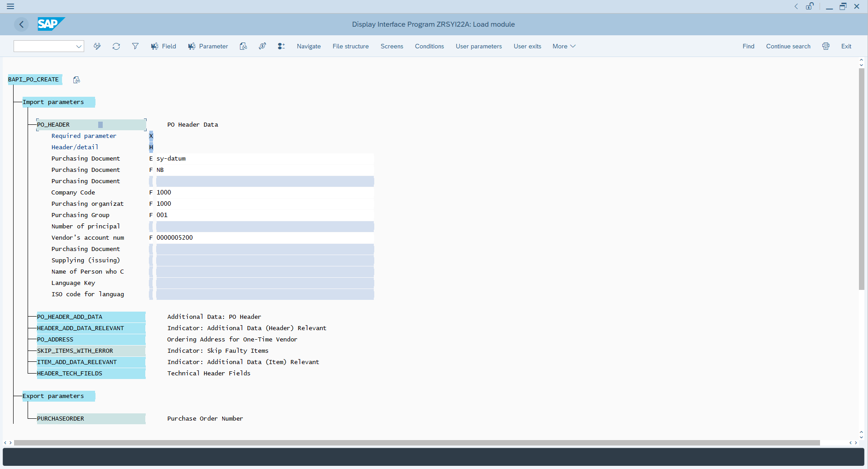Select the PURCHASEORDER export parameter

(61, 418)
